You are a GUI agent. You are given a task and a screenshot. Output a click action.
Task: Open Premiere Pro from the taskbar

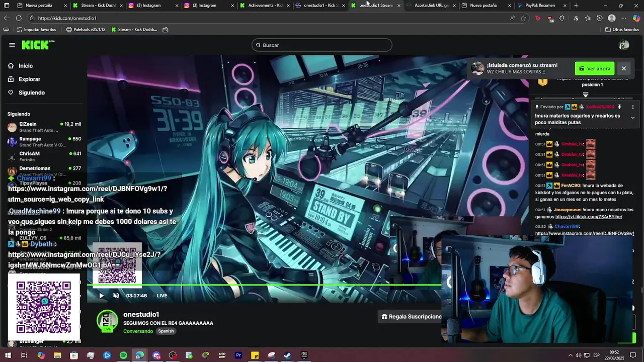(238, 355)
